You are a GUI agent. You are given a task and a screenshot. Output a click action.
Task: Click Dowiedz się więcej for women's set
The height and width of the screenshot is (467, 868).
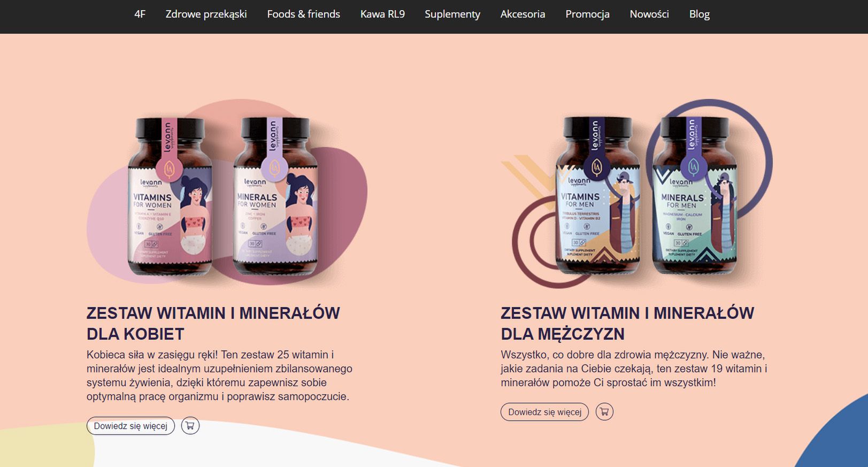pos(130,426)
